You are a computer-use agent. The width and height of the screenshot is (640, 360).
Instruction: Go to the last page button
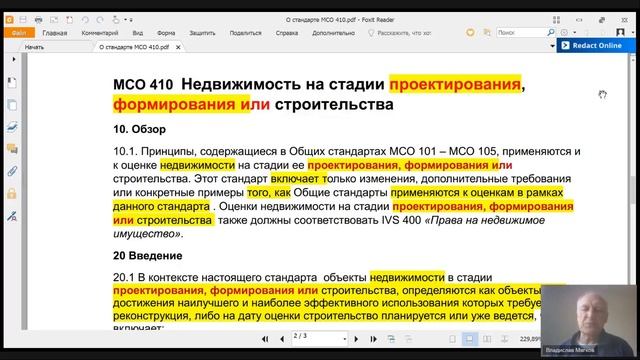point(373,339)
